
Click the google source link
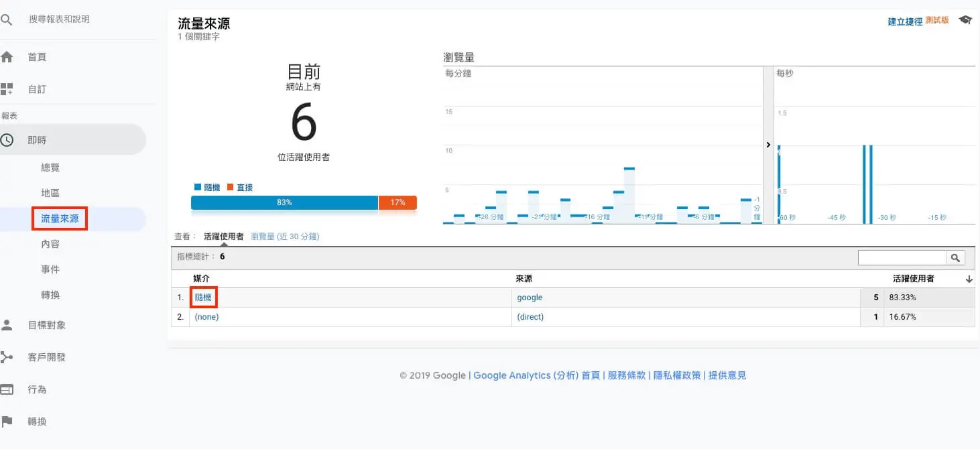tap(530, 298)
